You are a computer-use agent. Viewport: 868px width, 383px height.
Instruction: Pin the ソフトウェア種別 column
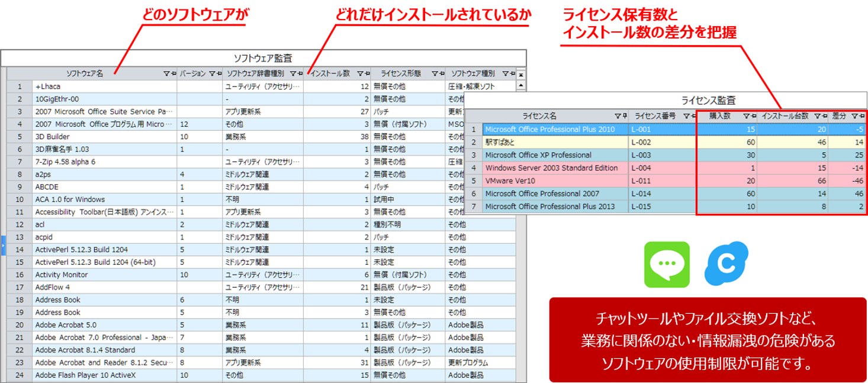tap(512, 74)
